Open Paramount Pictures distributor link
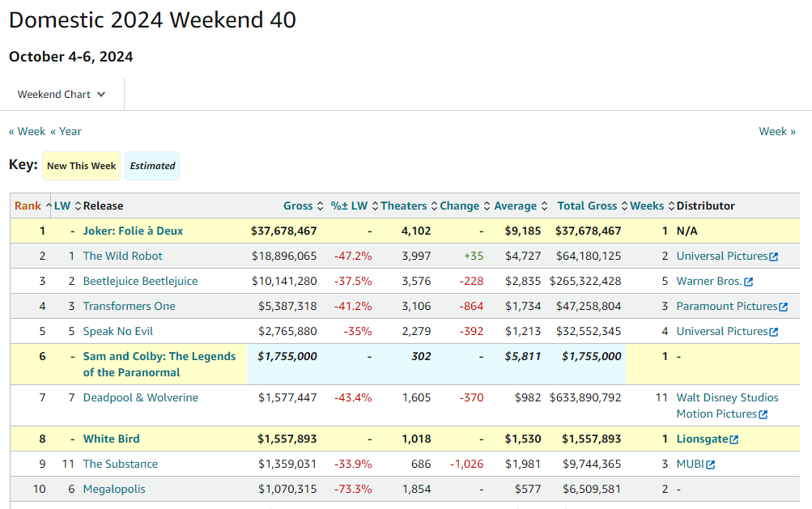Image resolution: width=812 pixels, height=509 pixels. coord(727,306)
